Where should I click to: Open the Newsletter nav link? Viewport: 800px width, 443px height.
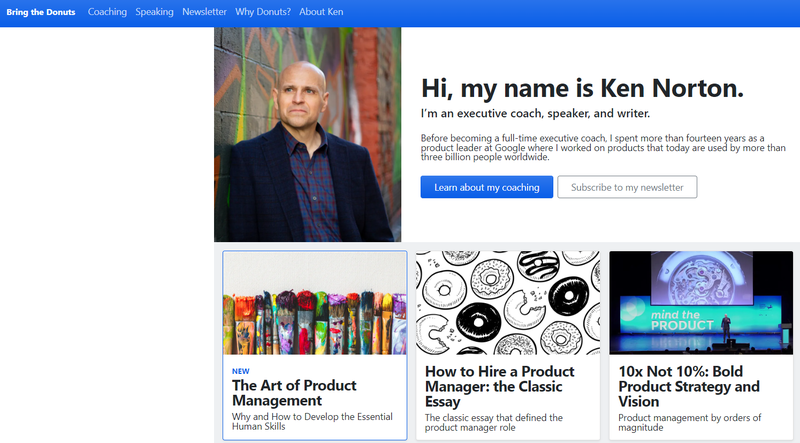click(204, 12)
